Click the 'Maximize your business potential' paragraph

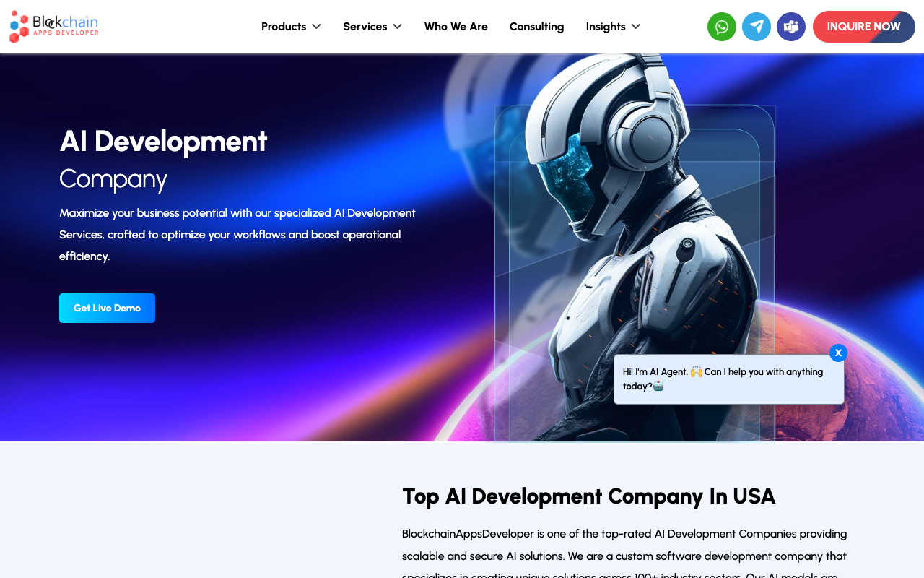tap(238, 235)
